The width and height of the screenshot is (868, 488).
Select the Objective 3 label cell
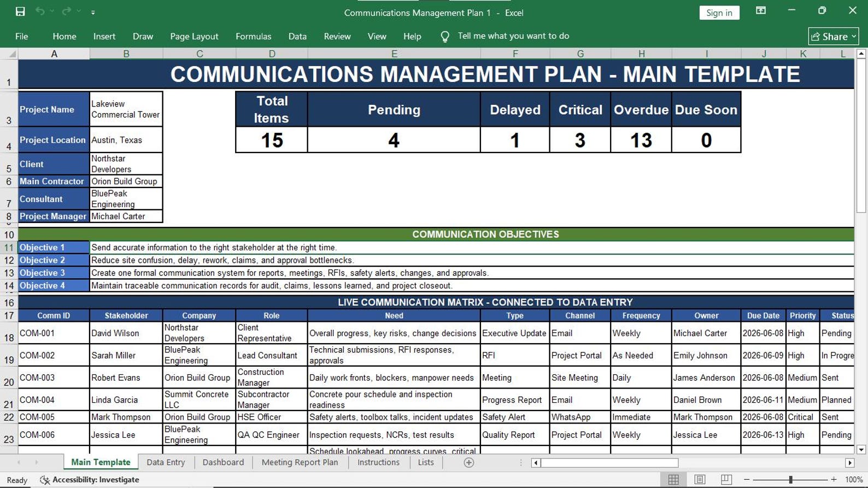tap(54, 273)
